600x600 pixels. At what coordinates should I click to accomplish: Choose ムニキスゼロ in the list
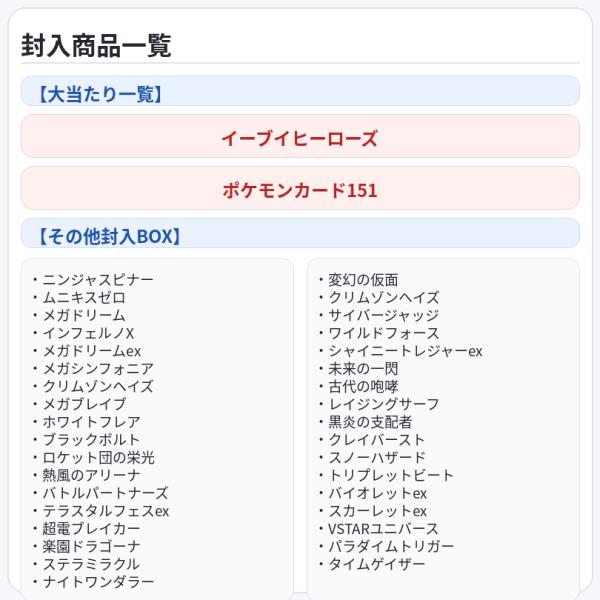coord(84,297)
